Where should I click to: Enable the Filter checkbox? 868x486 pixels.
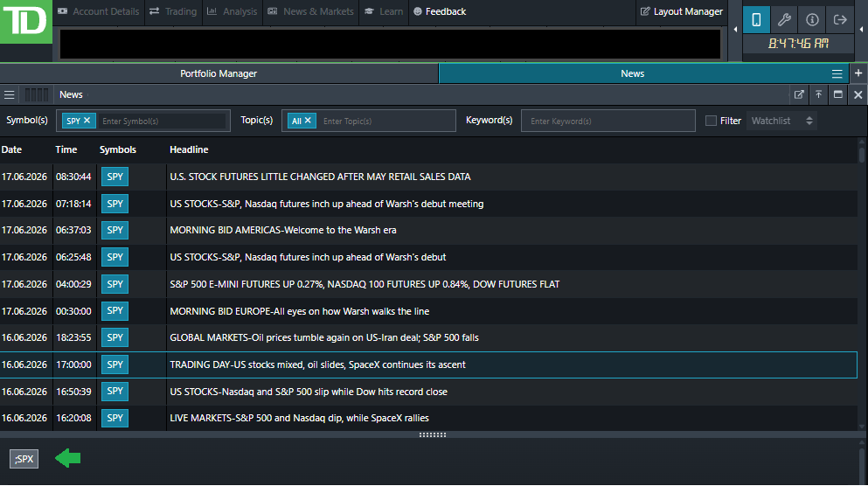point(711,121)
